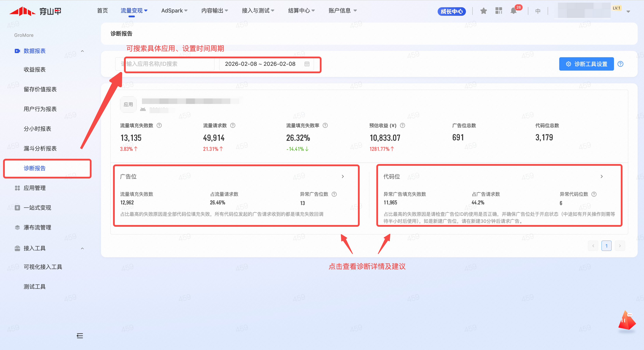Click the 成长中心 badge button
The width and height of the screenshot is (644, 350).
pyautogui.click(x=451, y=11)
